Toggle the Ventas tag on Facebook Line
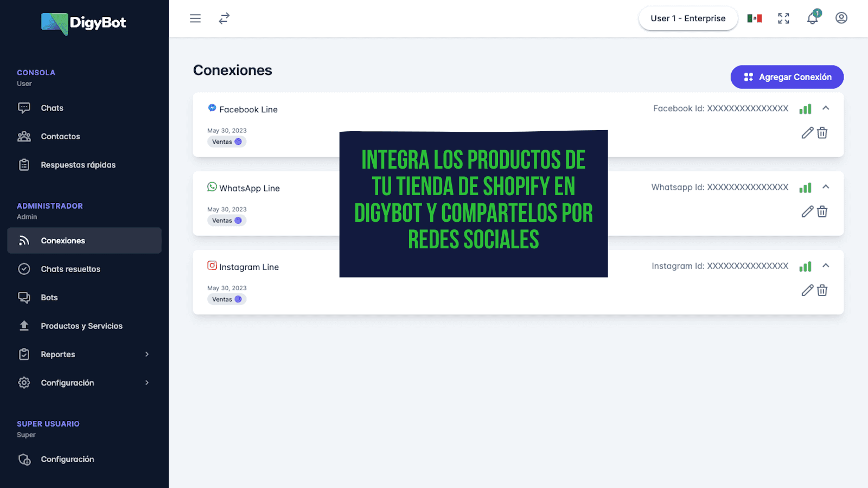This screenshot has width=868, height=488. click(227, 142)
